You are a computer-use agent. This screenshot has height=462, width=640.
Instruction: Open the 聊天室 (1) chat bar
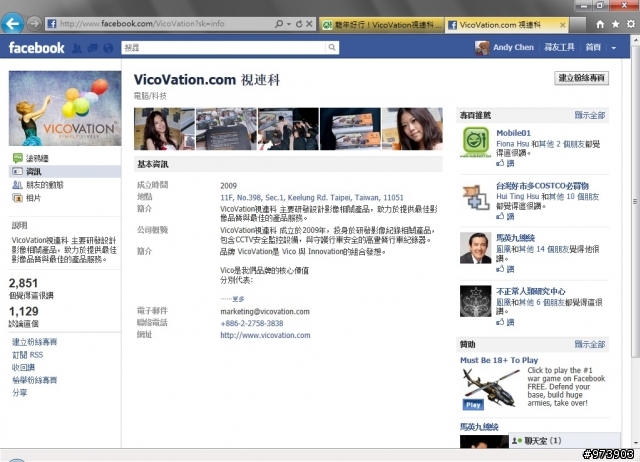(x=565, y=441)
